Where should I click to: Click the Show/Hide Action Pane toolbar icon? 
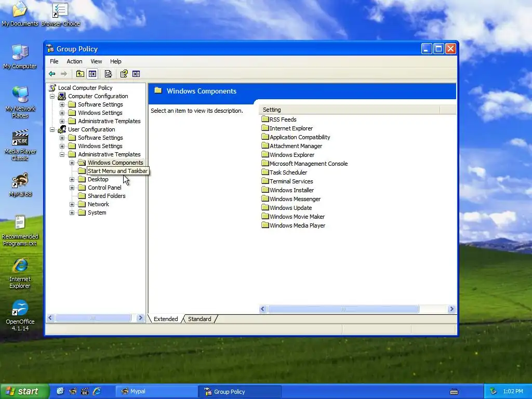[136, 74]
